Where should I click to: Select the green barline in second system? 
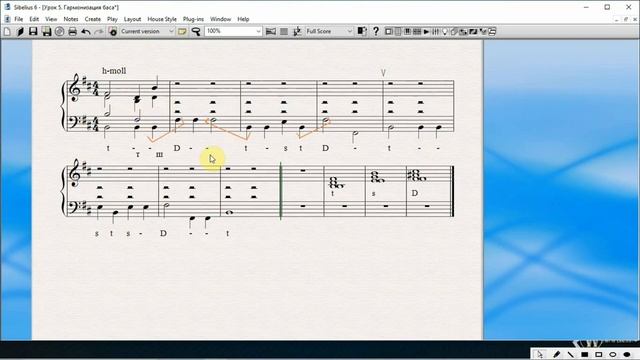281,191
